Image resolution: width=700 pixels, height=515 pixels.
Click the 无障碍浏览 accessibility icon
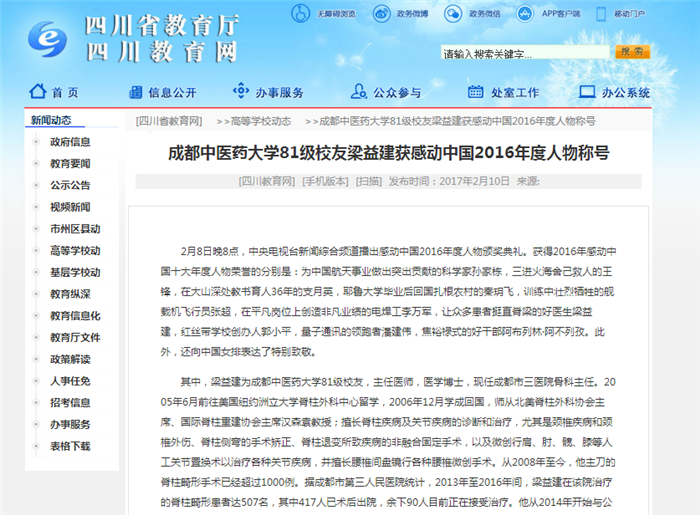pyautogui.click(x=300, y=13)
